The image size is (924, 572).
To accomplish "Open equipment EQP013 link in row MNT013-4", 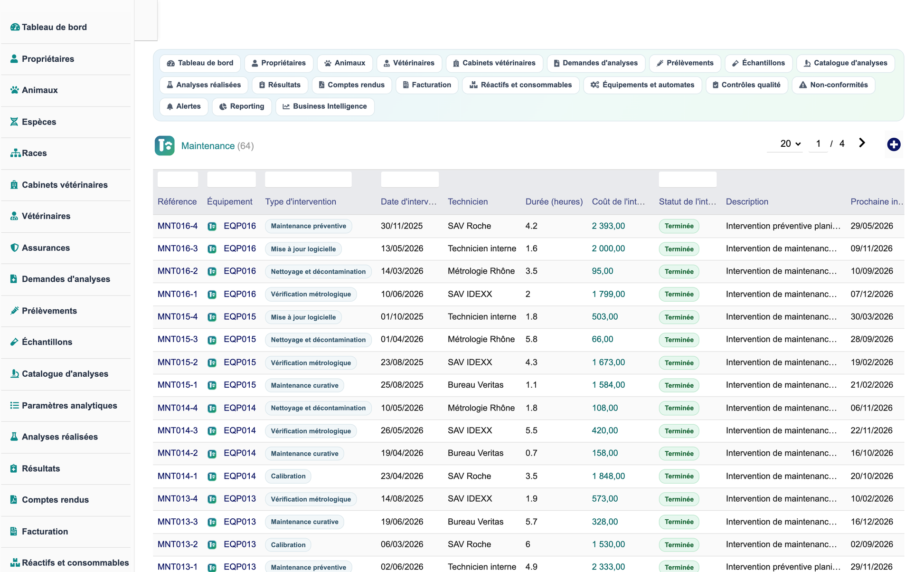I will pos(240,499).
